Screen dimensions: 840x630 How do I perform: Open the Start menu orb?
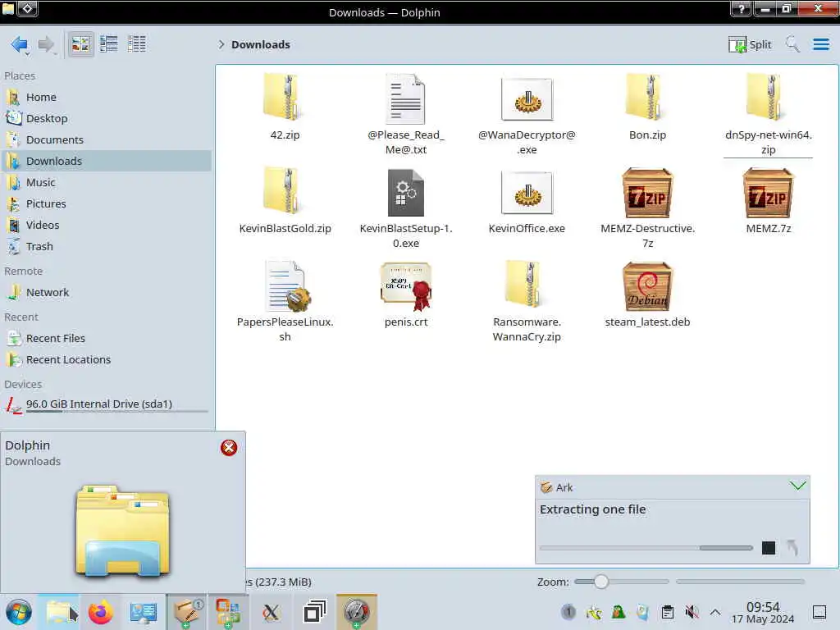pos(19,612)
